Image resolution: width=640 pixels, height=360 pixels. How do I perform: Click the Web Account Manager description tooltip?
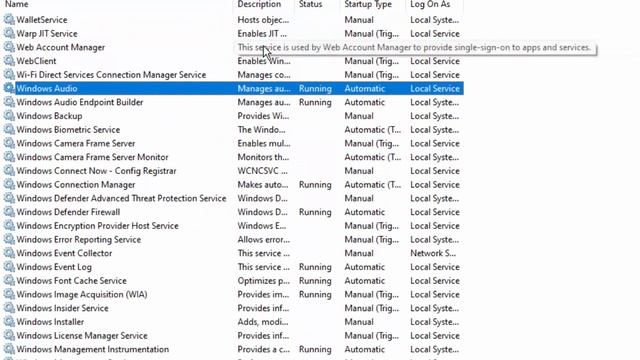pos(416,48)
